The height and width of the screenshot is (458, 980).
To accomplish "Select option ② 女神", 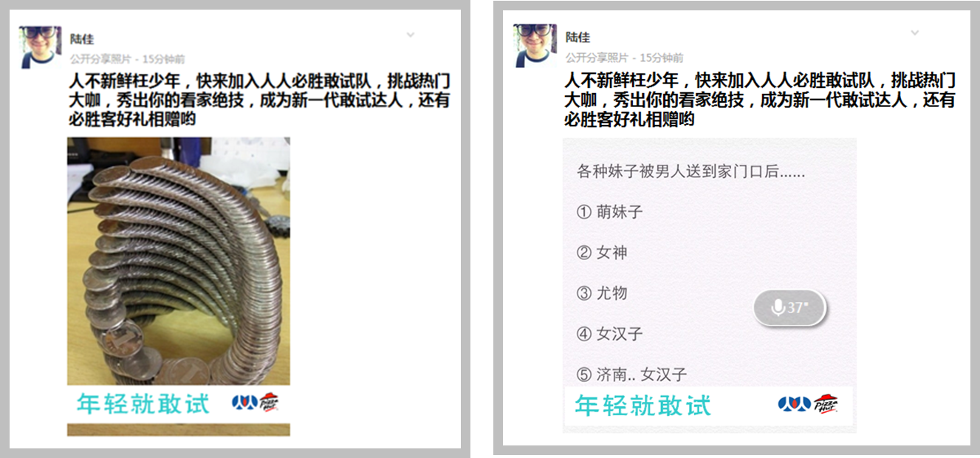I will [x=602, y=253].
